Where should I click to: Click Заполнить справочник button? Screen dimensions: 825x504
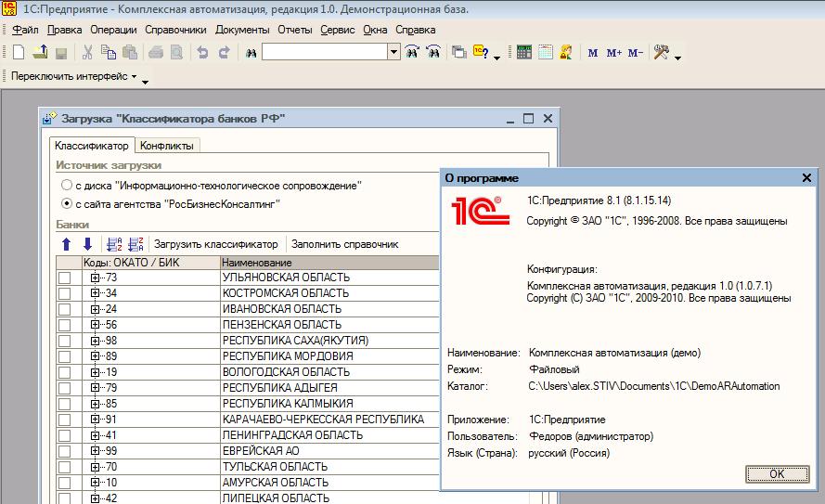pyautogui.click(x=344, y=244)
